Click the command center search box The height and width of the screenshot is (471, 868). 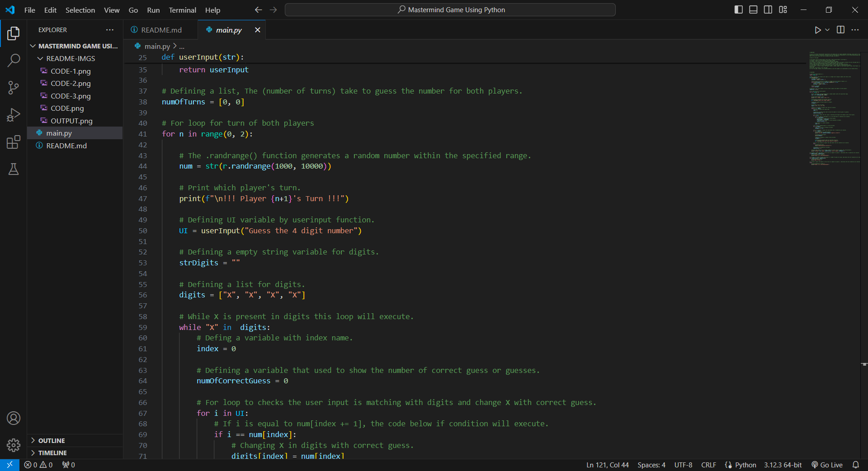450,10
